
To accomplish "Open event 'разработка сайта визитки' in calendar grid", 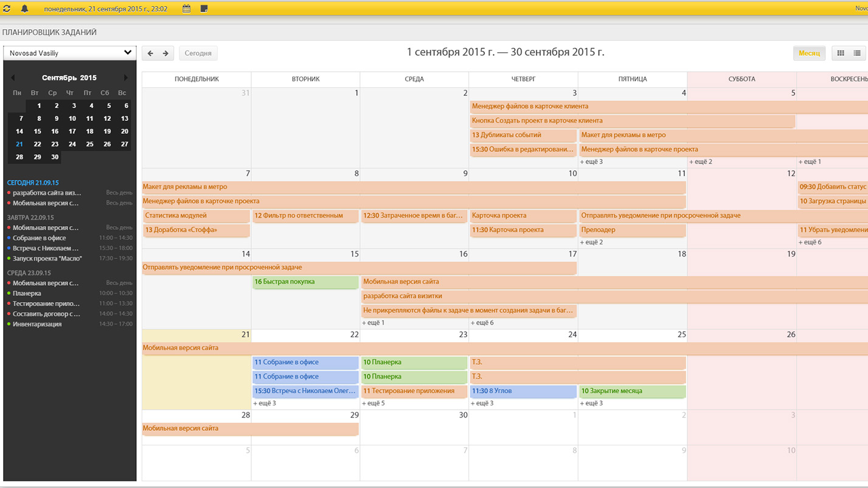I will pyautogui.click(x=614, y=297).
